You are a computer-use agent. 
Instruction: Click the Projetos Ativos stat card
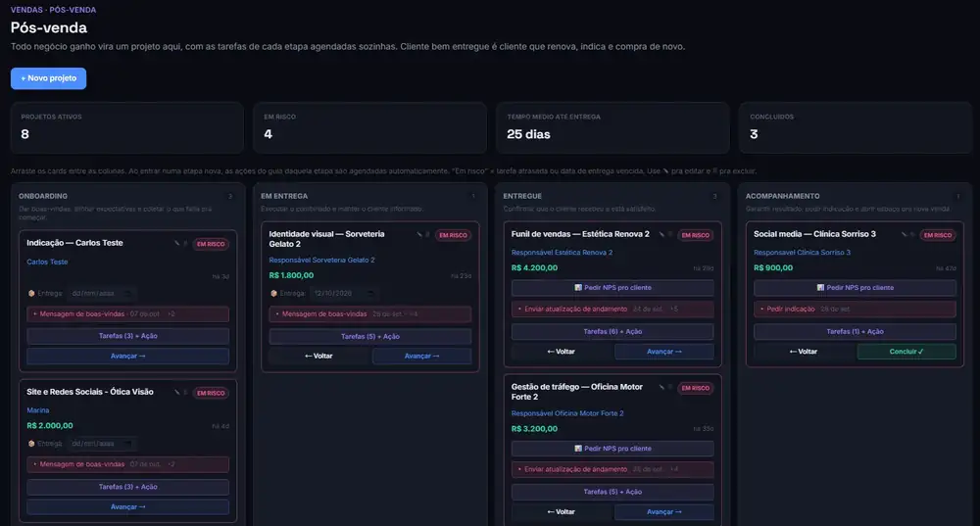click(126, 127)
